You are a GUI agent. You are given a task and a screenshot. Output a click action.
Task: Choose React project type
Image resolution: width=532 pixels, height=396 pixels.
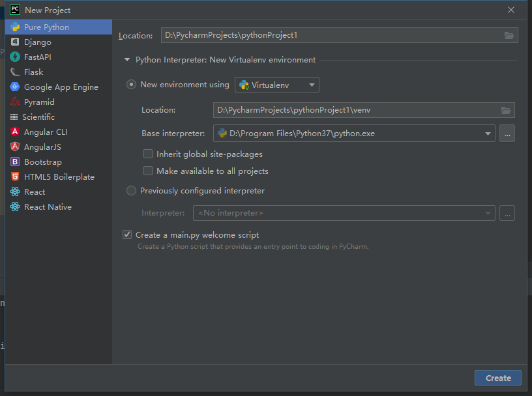tap(59, 191)
